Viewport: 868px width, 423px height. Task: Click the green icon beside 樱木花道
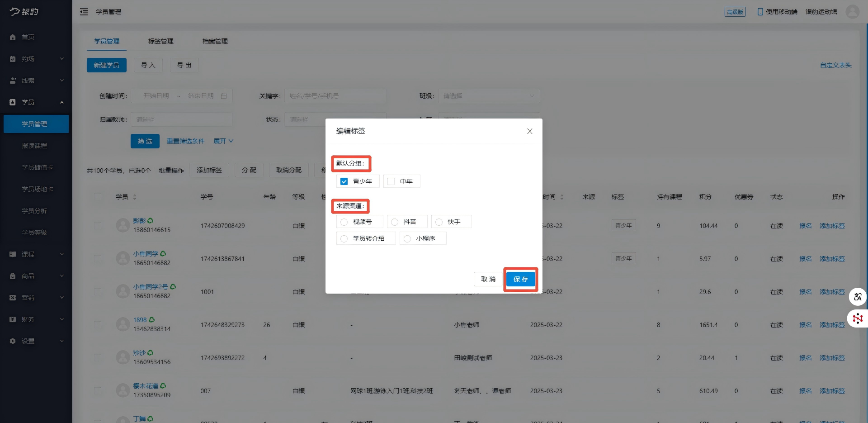(x=163, y=386)
